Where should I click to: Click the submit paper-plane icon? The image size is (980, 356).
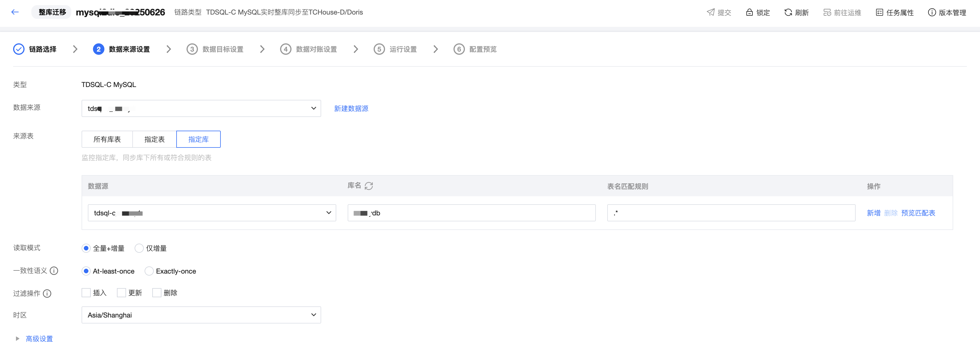pos(710,13)
